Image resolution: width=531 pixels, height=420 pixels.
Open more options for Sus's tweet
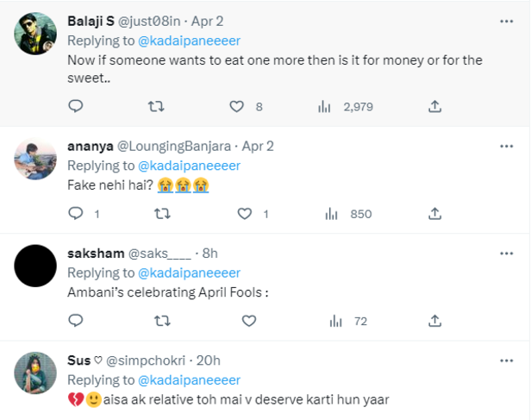(x=507, y=360)
